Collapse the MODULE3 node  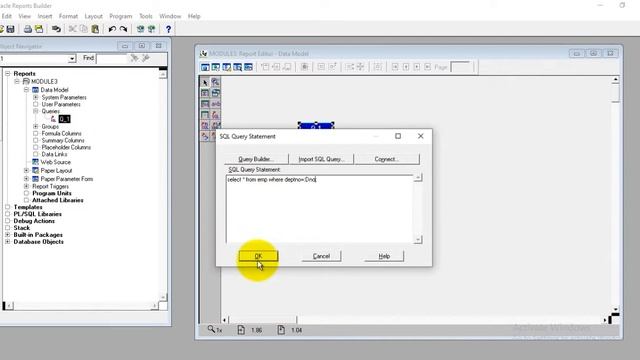[17, 82]
